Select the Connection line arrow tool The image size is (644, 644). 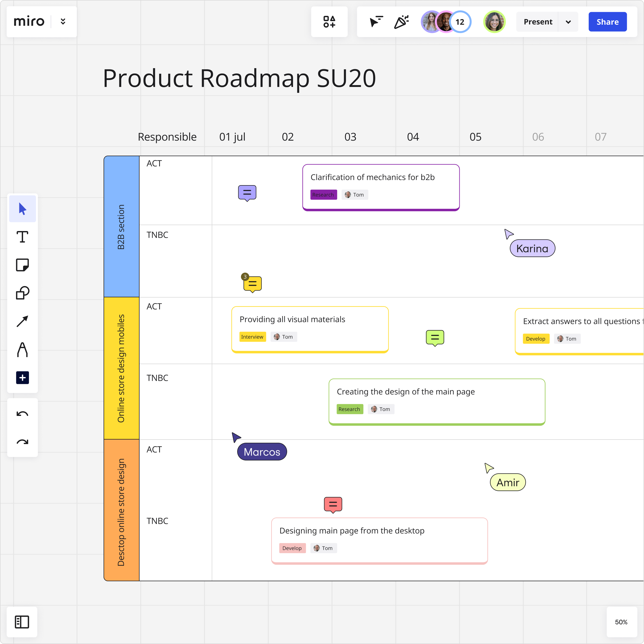pyautogui.click(x=22, y=321)
